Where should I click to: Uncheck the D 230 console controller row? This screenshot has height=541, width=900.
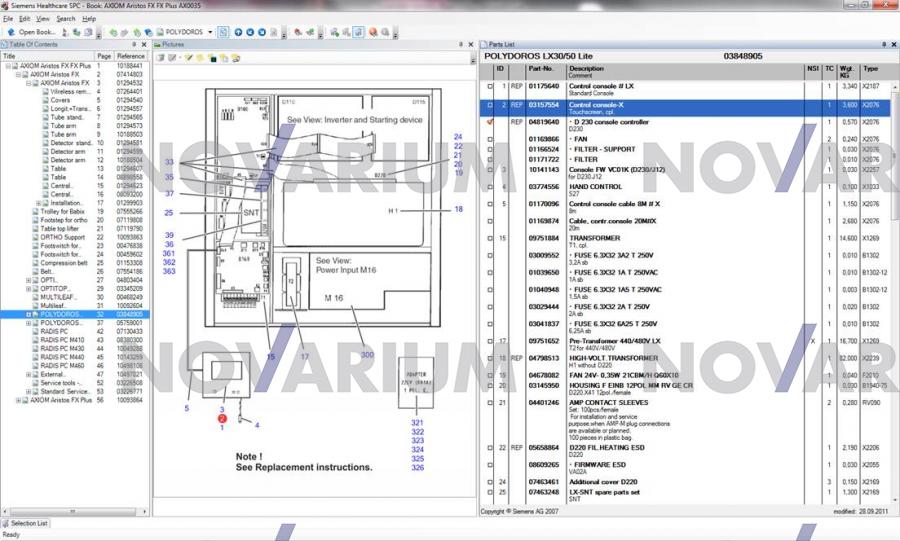coord(490,122)
